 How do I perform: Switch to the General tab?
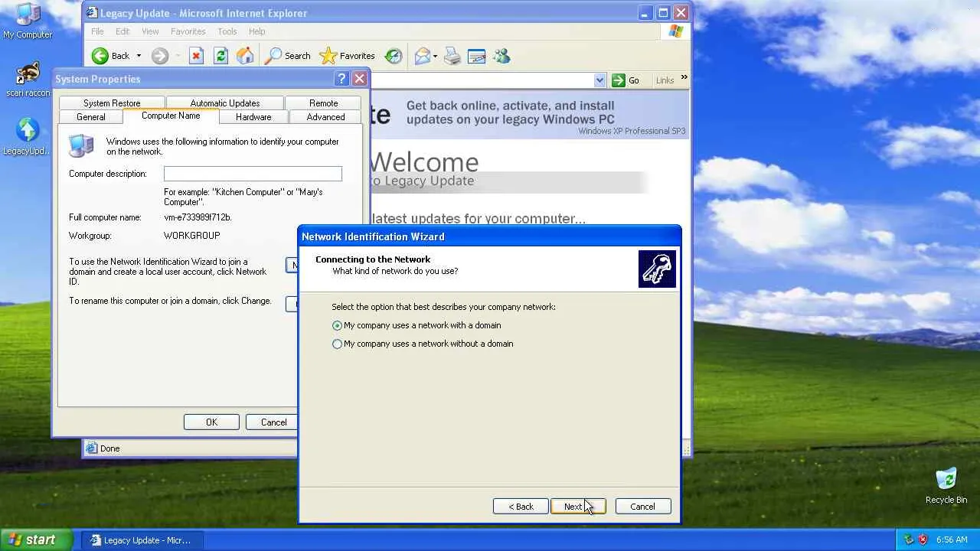tap(90, 117)
